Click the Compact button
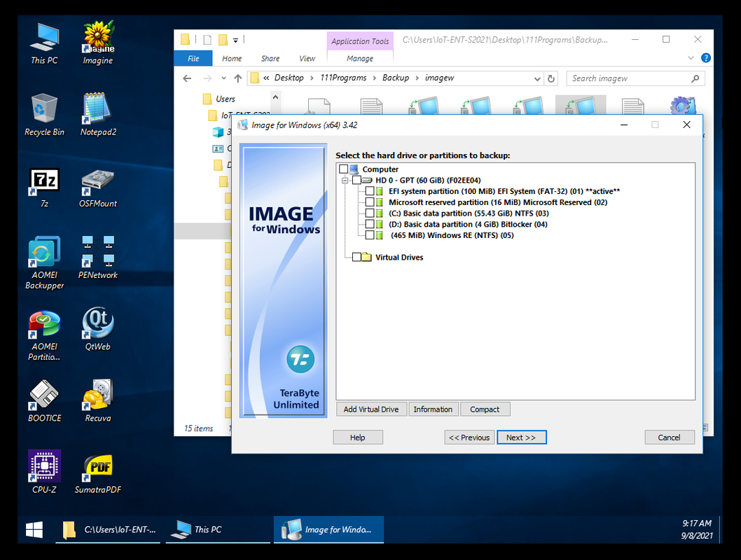 click(485, 409)
